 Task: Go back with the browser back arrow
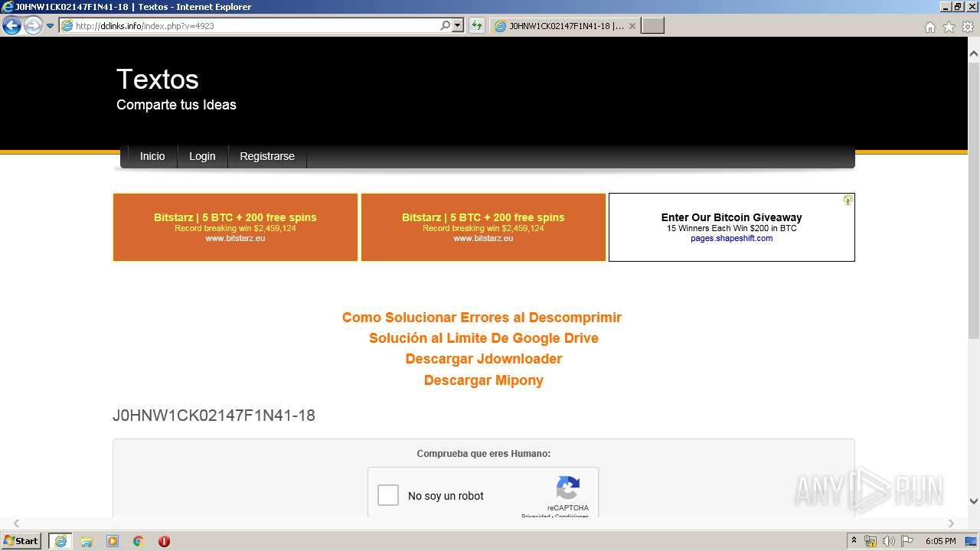[x=11, y=26]
